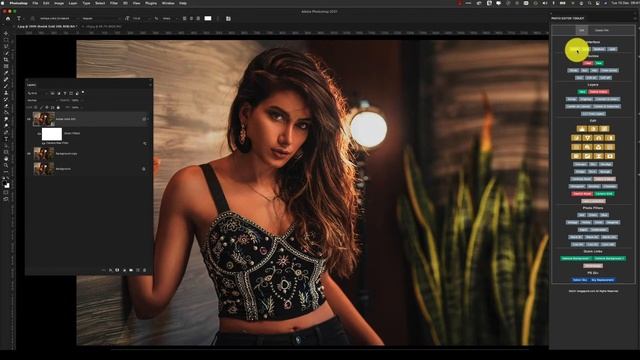
Task: Click the font size input field
Action: 139,18
